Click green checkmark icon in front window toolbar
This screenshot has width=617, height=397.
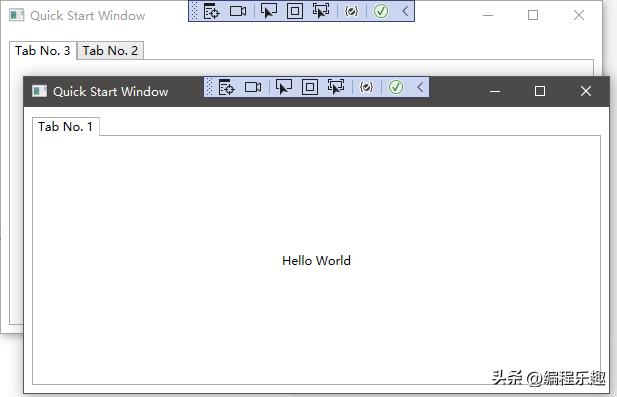[x=396, y=87]
